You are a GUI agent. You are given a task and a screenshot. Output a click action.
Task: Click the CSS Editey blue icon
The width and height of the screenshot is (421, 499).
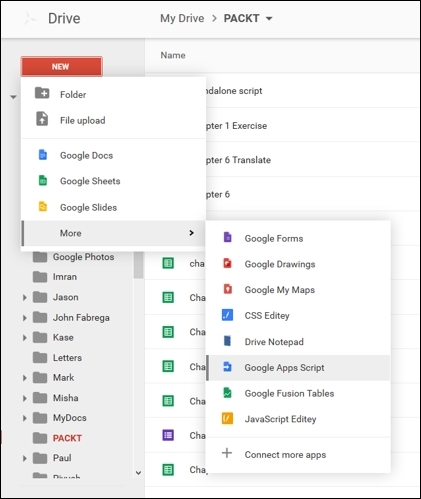tap(227, 315)
